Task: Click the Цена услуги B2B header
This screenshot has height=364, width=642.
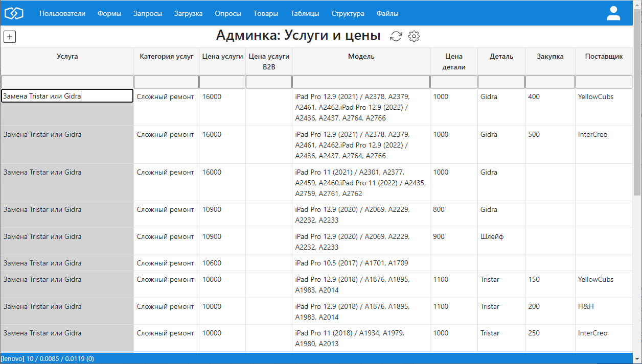Action: (269, 61)
